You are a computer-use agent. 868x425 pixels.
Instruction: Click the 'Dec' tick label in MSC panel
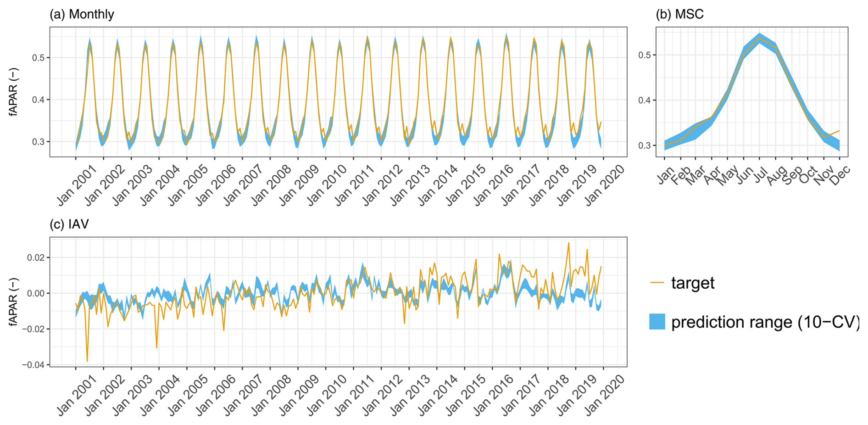click(x=840, y=175)
